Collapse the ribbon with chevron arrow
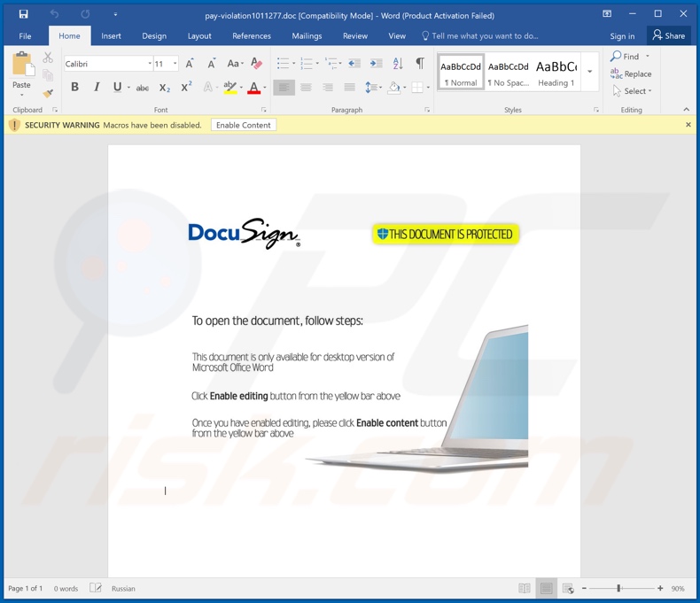 pos(686,109)
